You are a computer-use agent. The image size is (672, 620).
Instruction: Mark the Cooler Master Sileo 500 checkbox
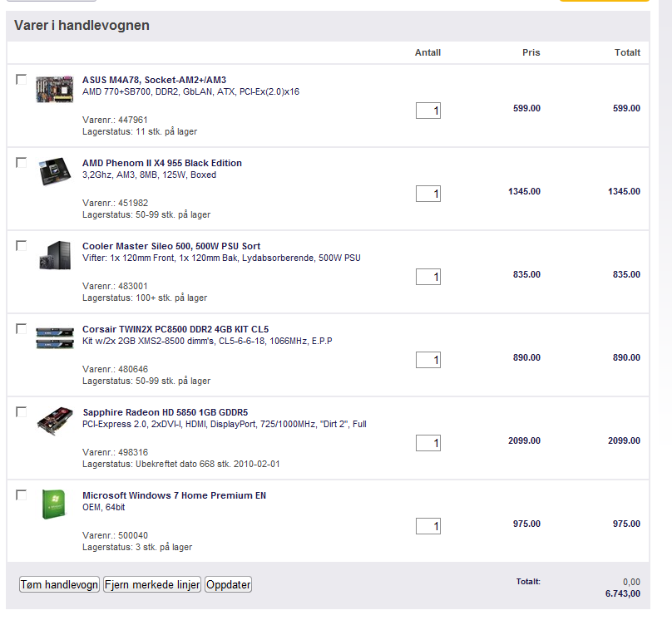[x=21, y=246]
